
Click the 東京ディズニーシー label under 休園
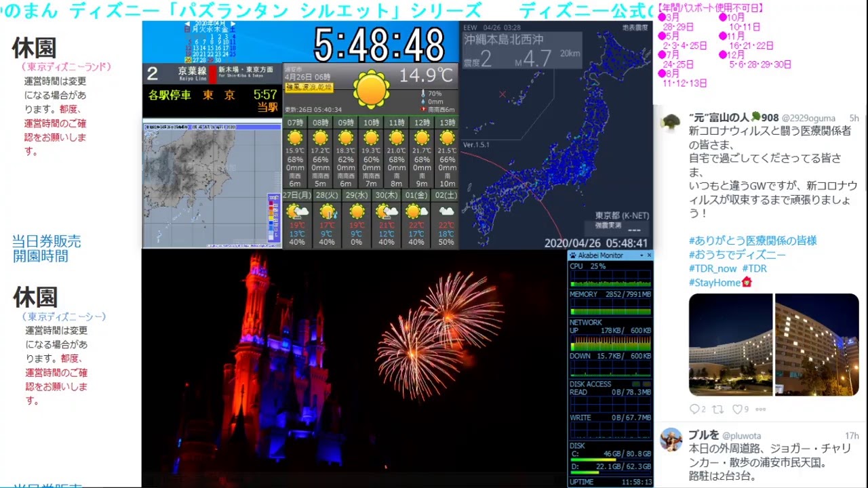[x=64, y=317]
